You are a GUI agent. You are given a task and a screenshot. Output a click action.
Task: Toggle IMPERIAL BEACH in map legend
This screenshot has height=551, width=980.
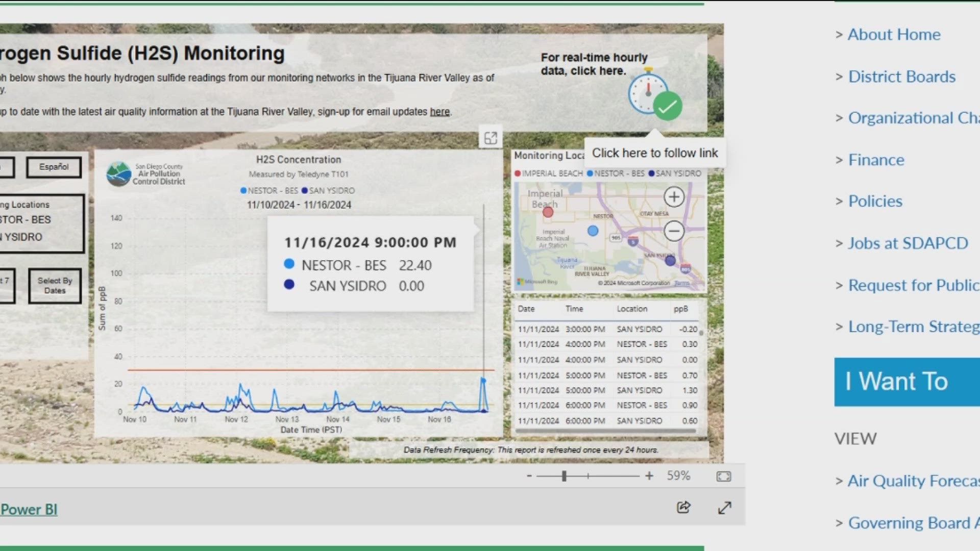[549, 173]
